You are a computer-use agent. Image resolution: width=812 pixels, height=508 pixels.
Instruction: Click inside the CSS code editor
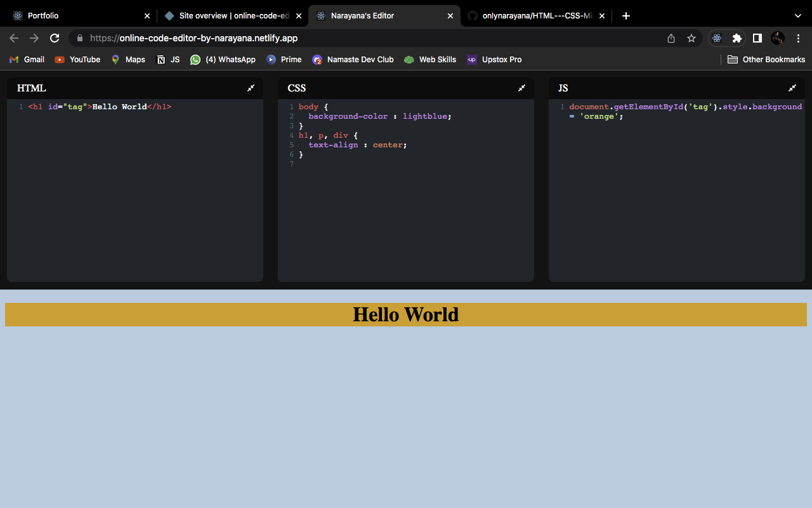coord(406,210)
